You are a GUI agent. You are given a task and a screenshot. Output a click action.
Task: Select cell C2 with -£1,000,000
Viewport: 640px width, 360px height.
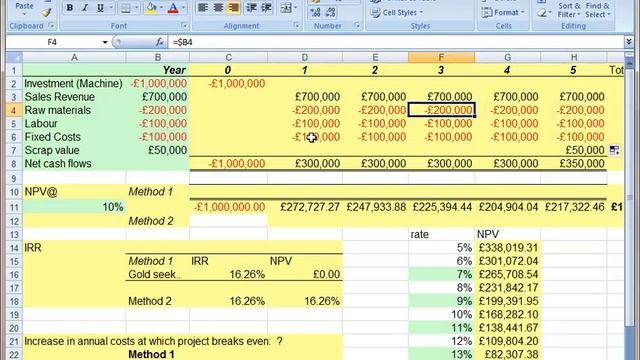[229, 84]
